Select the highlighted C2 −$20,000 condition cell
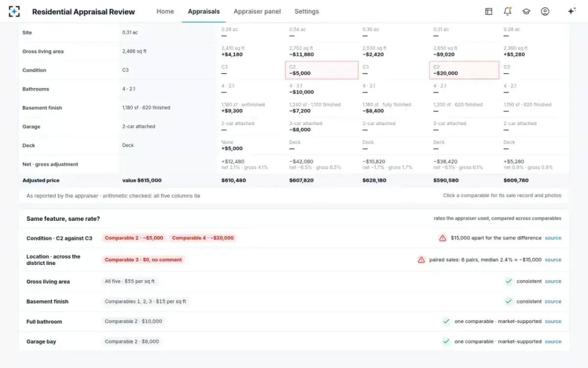Image resolution: width=588 pixels, height=368 pixels. 464,70
